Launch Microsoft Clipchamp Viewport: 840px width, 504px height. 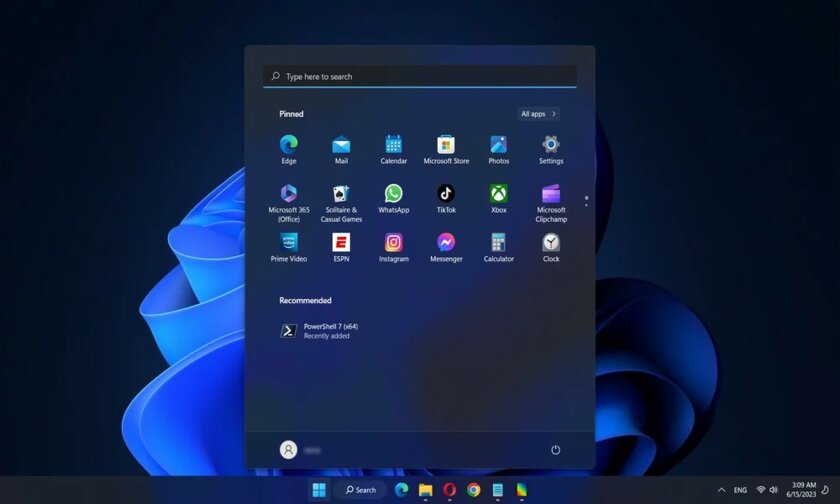tap(551, 203)
